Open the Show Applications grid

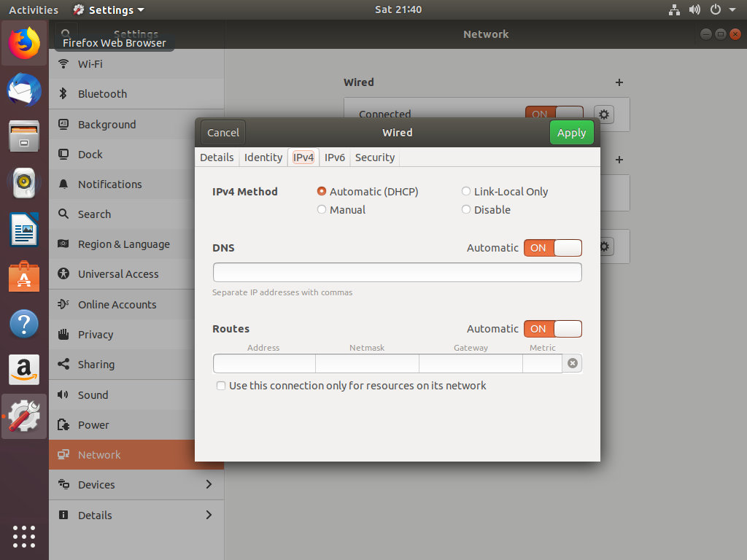(24, 536)
